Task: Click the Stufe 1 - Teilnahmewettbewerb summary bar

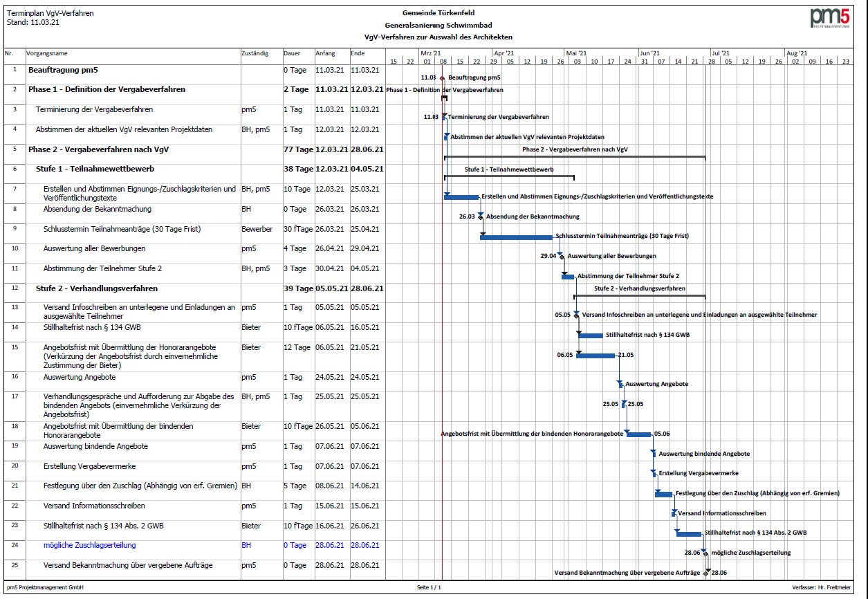Action: coord(509,177)
